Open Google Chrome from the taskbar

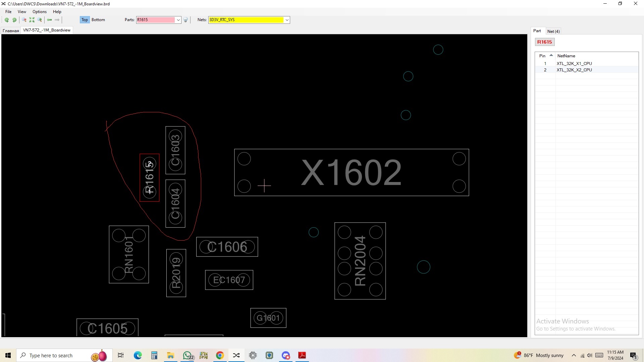[220, 355]
